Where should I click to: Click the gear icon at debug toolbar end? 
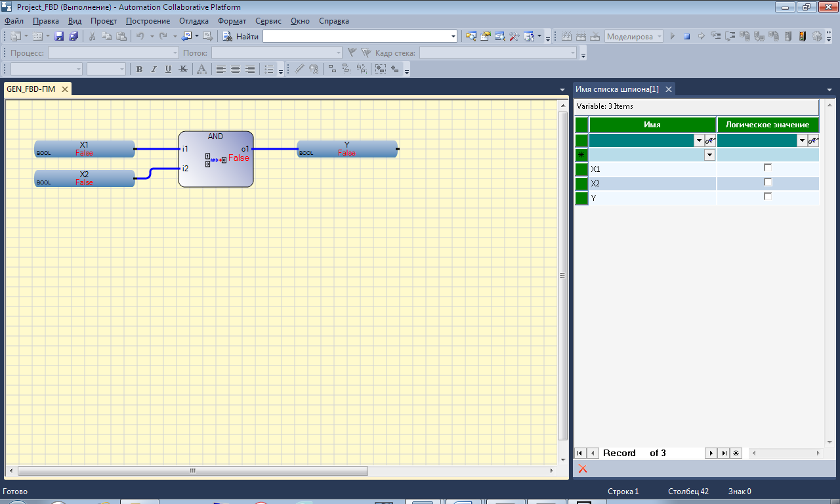pyautogui.click(x=817, y=36)
